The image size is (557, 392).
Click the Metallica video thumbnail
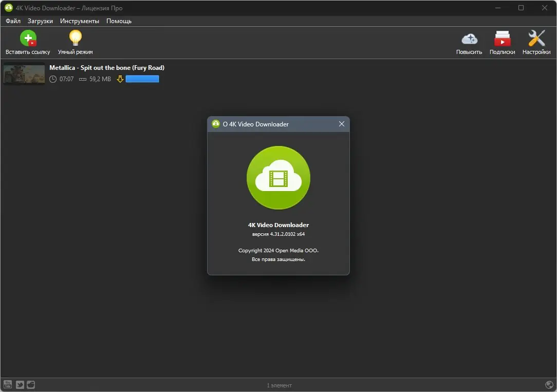24,74
